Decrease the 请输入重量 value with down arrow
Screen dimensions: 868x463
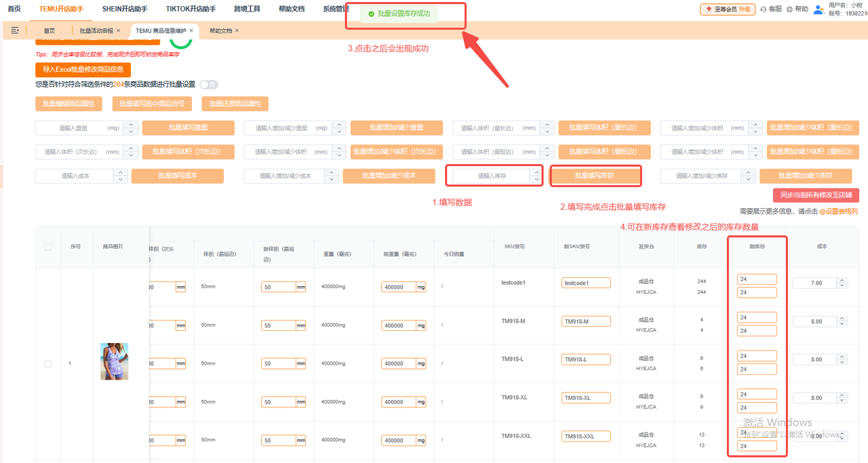point(132,132)
